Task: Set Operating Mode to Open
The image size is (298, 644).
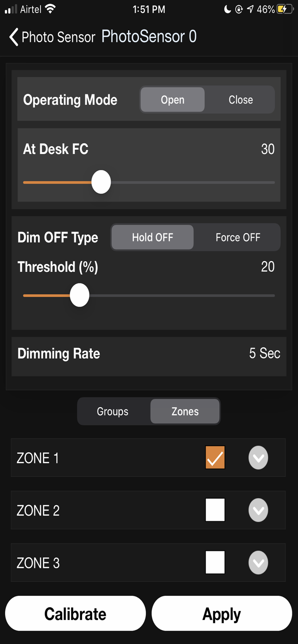Action: tap(172, 100)
